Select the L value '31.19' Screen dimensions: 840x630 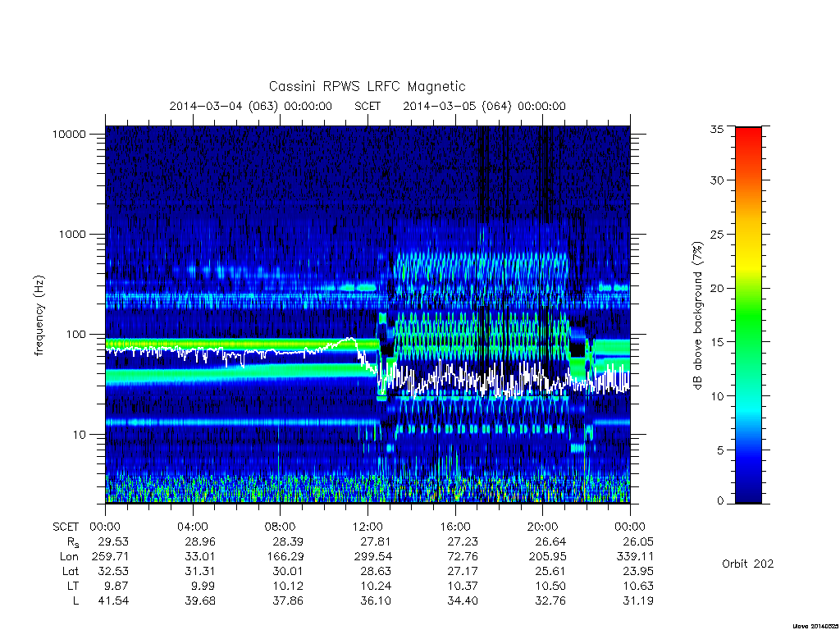(638, 601)
